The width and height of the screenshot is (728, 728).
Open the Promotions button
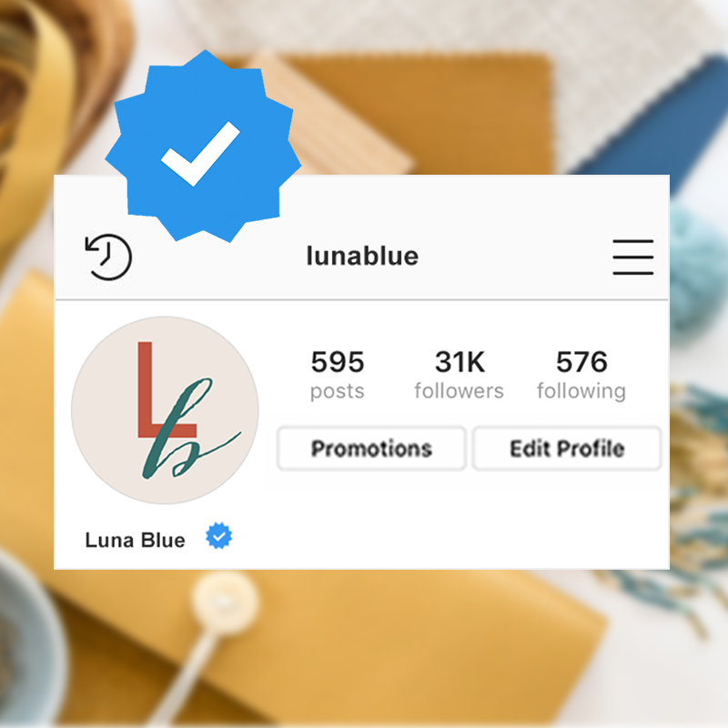pyautogui.click(x=371, y=449)
